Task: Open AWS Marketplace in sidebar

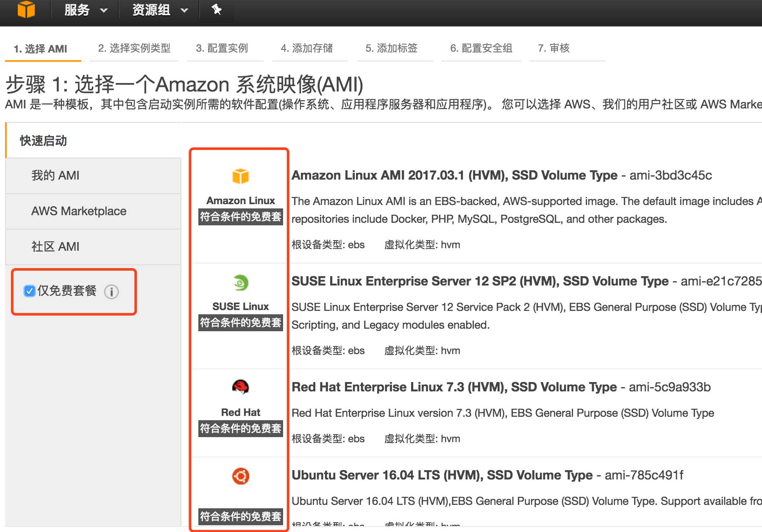Action: [x=93, y=211]
